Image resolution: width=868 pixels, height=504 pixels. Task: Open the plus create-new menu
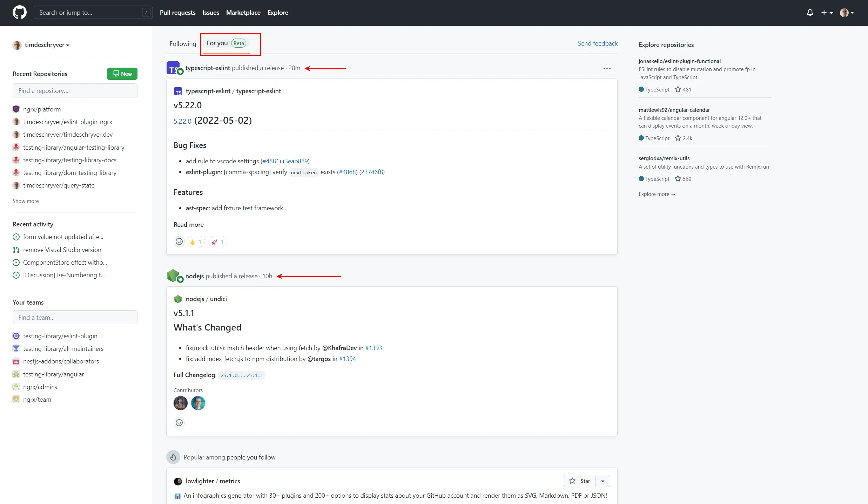pos(827,13)
